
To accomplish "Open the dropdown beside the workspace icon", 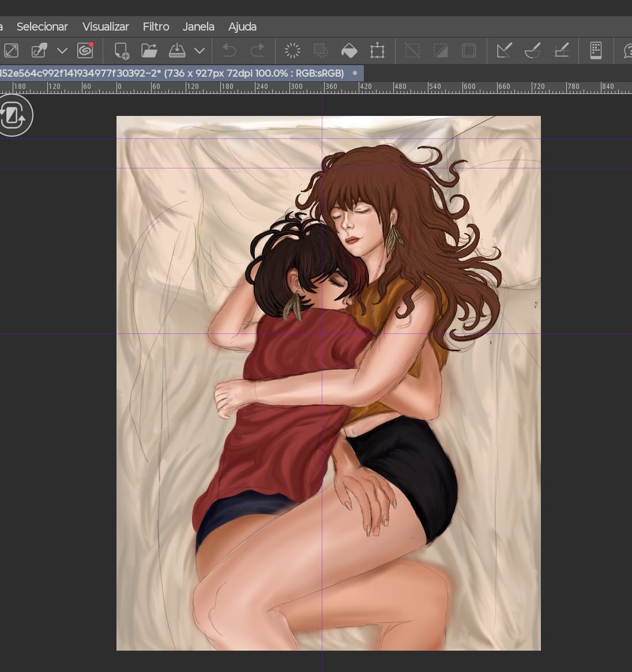I will tap(62, 50).
